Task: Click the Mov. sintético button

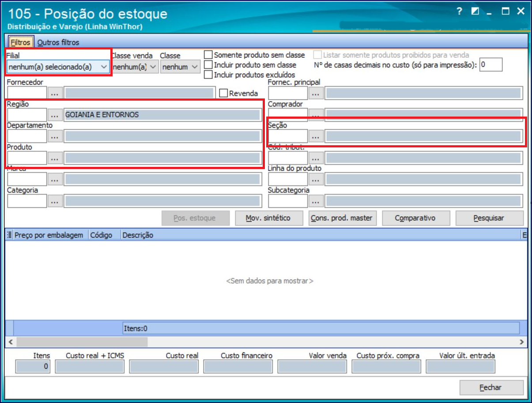Action: pos(269,218)
